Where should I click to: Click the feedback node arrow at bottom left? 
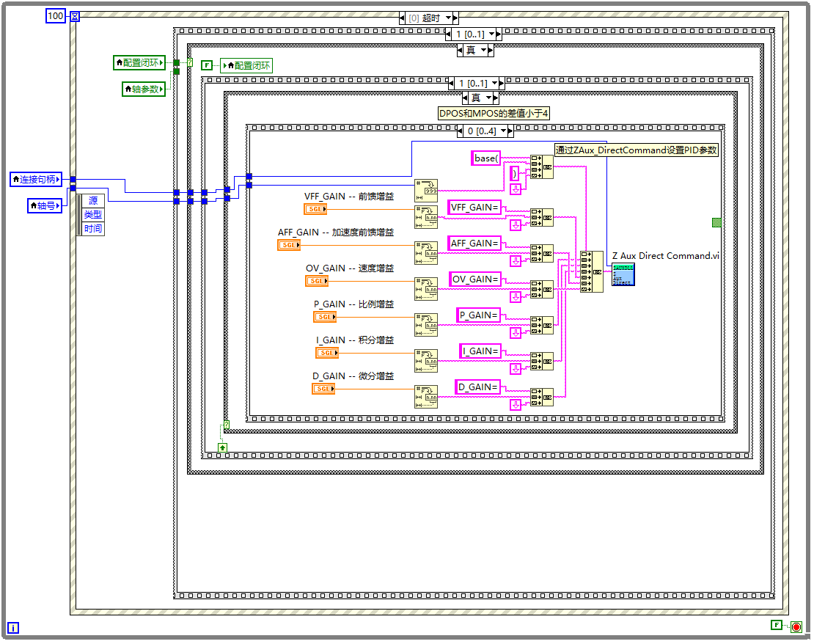(222, 447)
